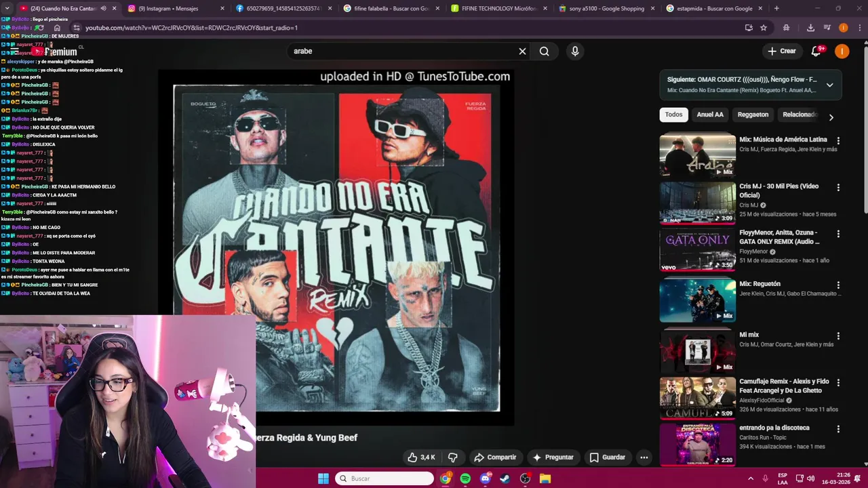868x488 pixels.
Task: Open options for Mix: Reguetón
Action: [838, 285]
